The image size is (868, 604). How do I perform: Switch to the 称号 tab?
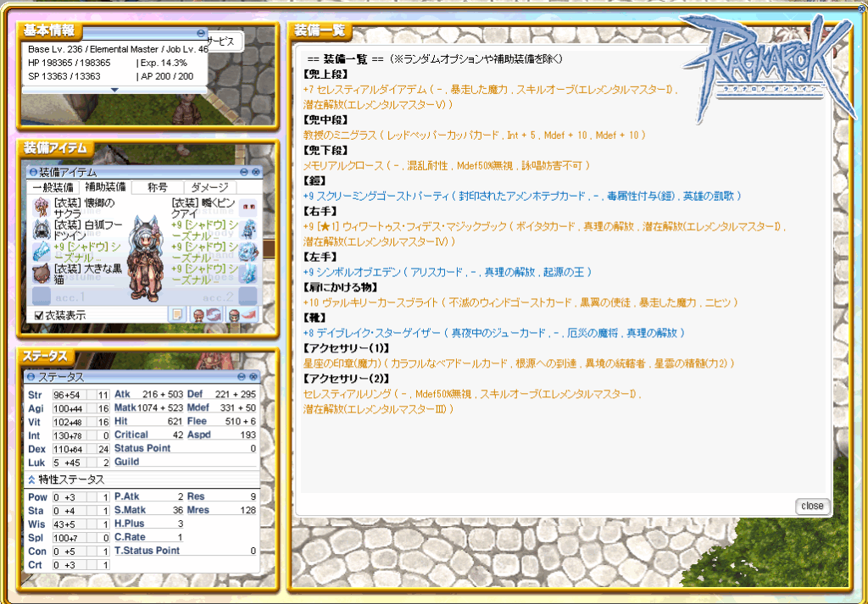(157, 187)
